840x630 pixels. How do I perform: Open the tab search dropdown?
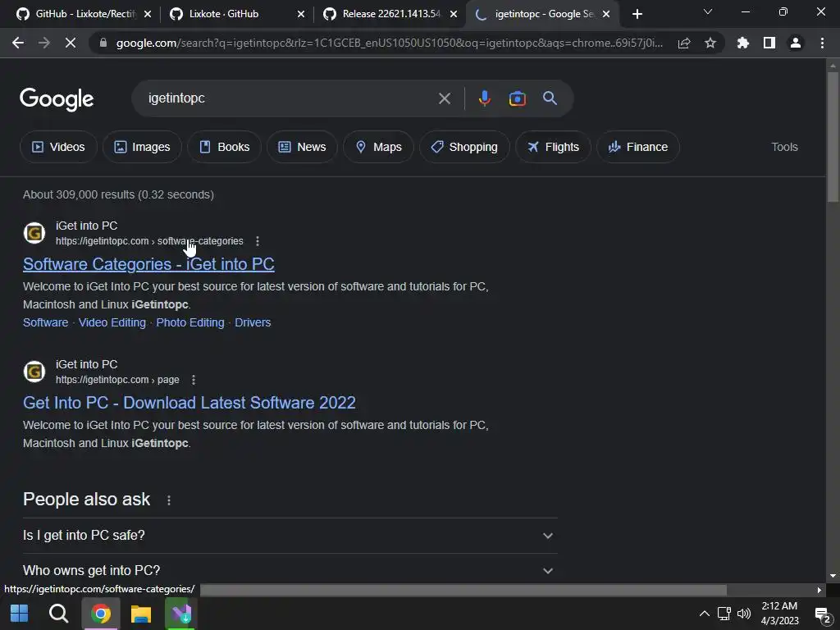708,11
